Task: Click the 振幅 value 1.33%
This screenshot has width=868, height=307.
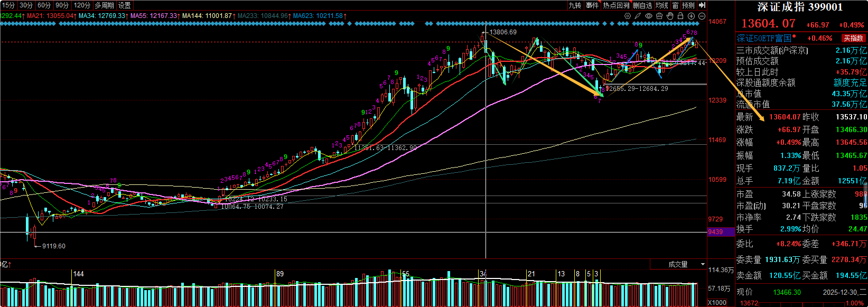Action: (791, 155)
